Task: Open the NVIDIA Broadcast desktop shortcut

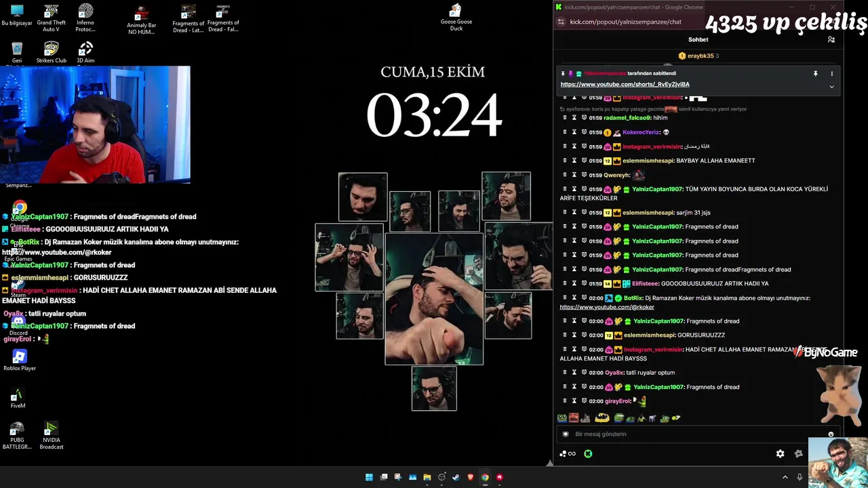Action: (51, 435)
